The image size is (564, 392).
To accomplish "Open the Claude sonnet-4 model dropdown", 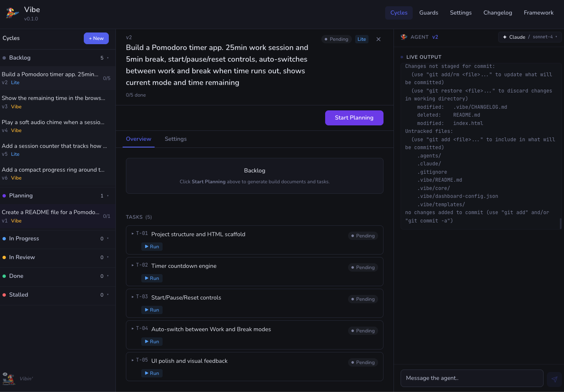I will tap(529, 37).
